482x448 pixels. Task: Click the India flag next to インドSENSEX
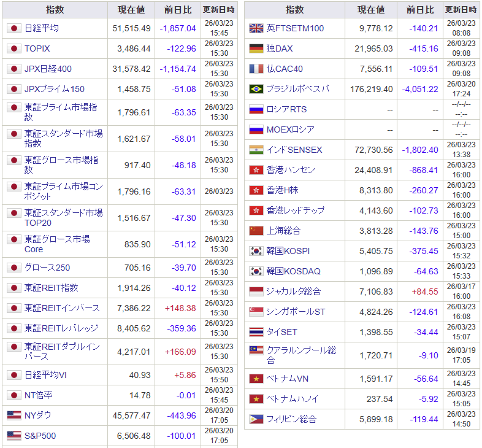(256, 150)
